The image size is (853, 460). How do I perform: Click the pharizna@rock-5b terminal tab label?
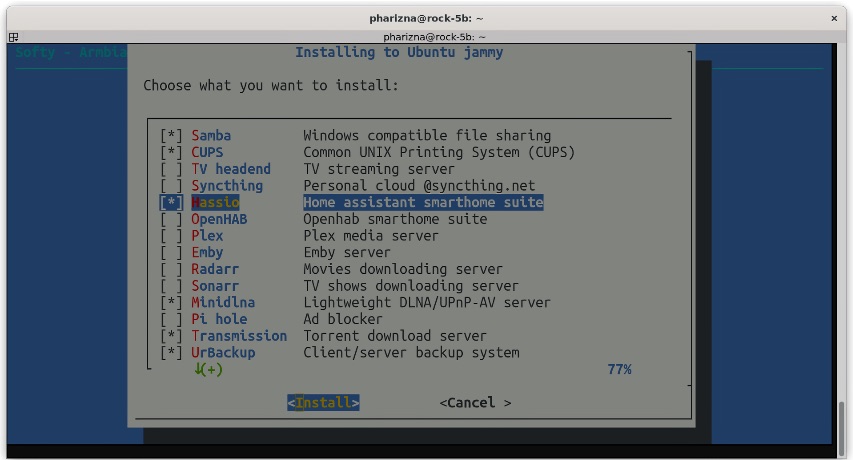click(x=434, y=37)
